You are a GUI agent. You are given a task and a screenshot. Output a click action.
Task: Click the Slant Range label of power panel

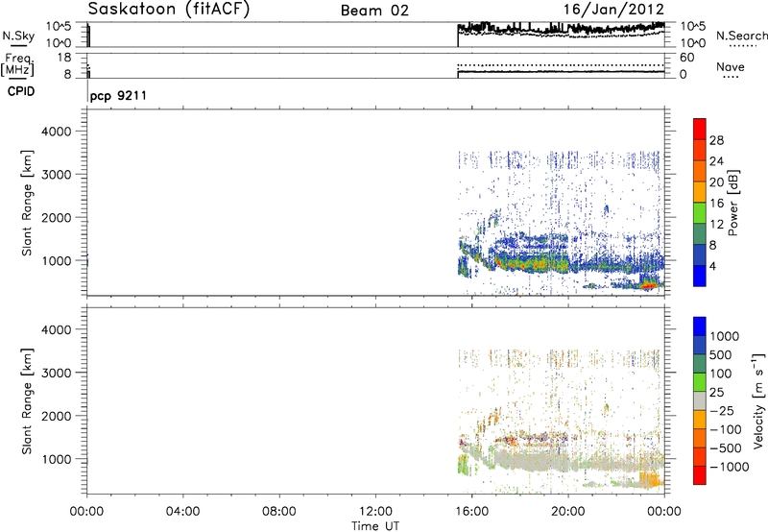(27, 203)
